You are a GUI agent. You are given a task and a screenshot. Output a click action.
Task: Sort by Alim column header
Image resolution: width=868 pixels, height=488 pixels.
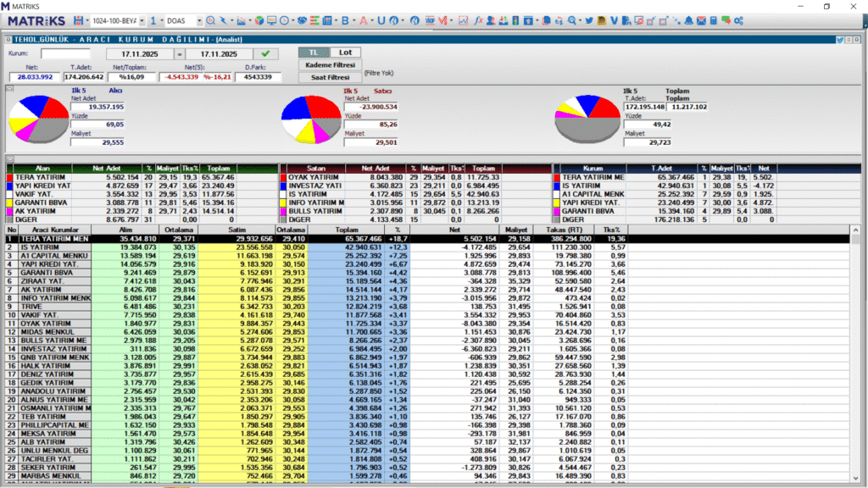click(125, 230)
